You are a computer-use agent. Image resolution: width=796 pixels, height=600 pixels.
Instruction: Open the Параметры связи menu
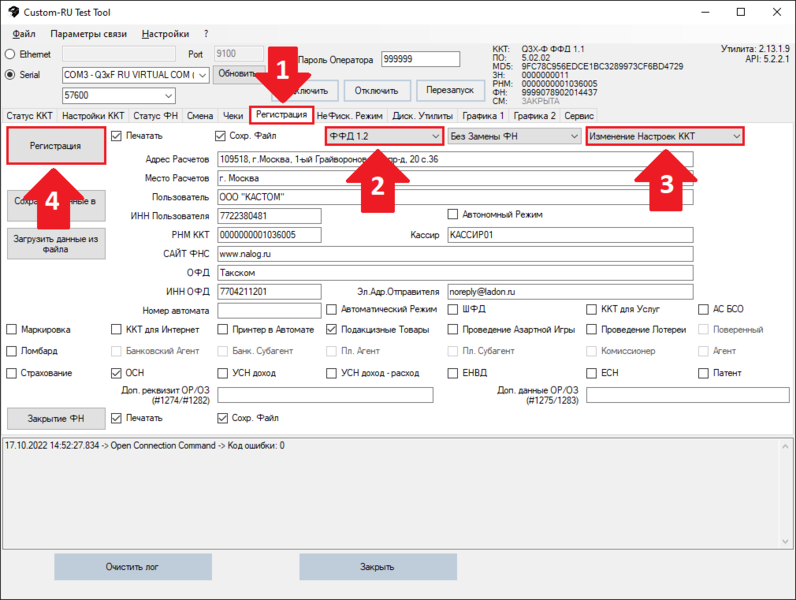pos(89,34)
